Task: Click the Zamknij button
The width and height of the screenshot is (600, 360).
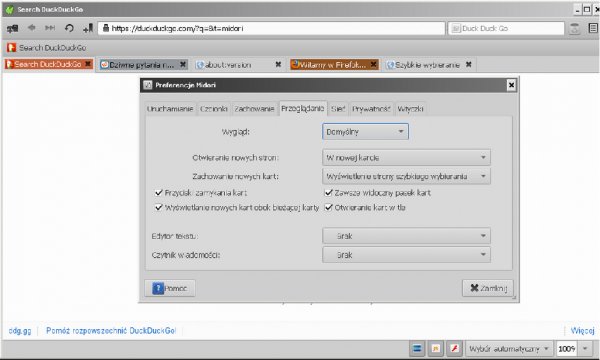Action: pos(488,288)
